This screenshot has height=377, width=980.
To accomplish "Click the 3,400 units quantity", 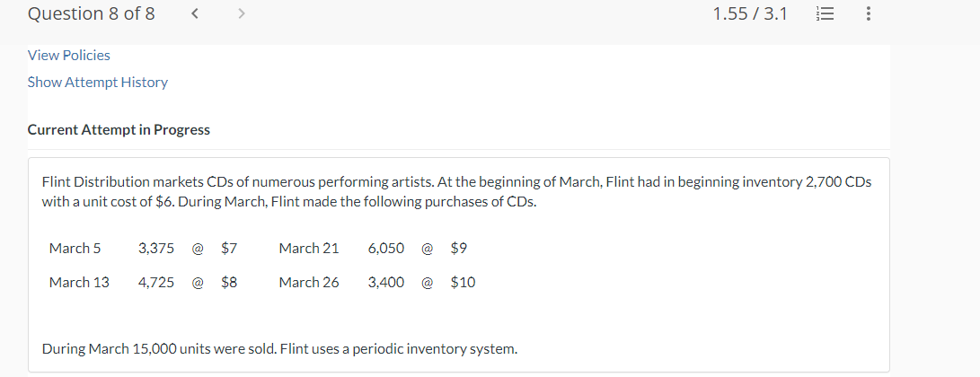I will [386, 282].
